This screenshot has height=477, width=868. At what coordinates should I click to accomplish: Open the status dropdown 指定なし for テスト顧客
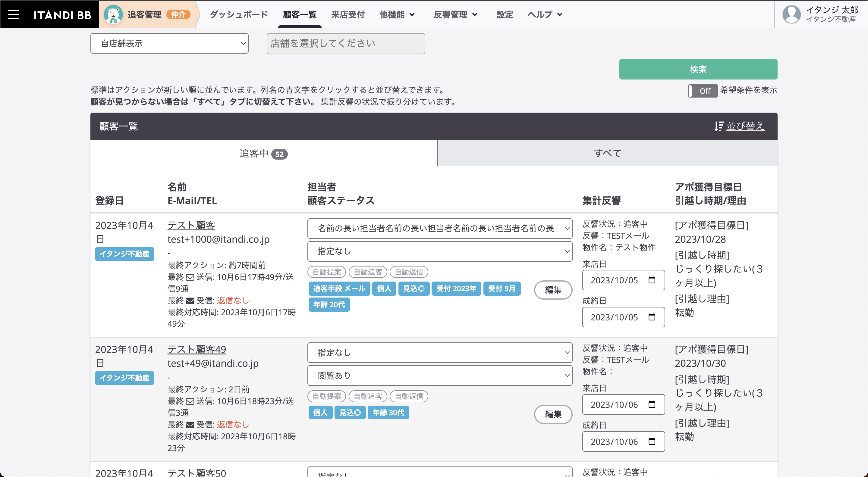[x=440, y=251]
